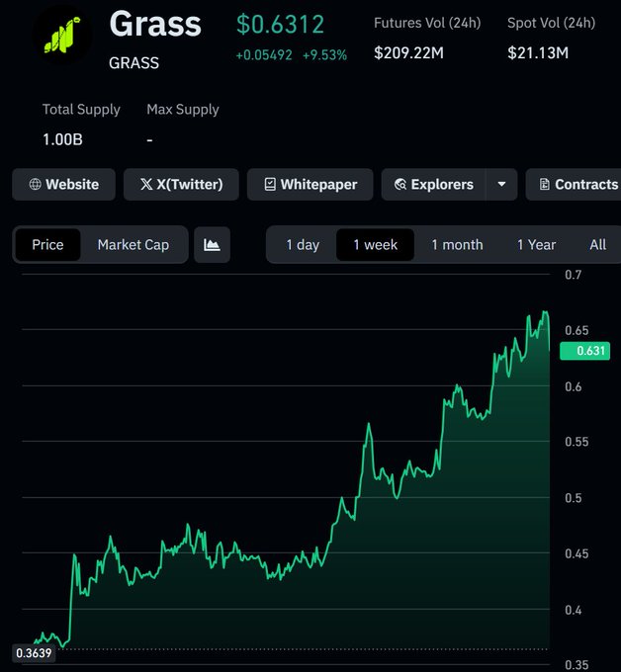The height and width of the screenshot is (672, 621).
Task: Click the Spot Vol (24h) label
Action: coord(551,23)
